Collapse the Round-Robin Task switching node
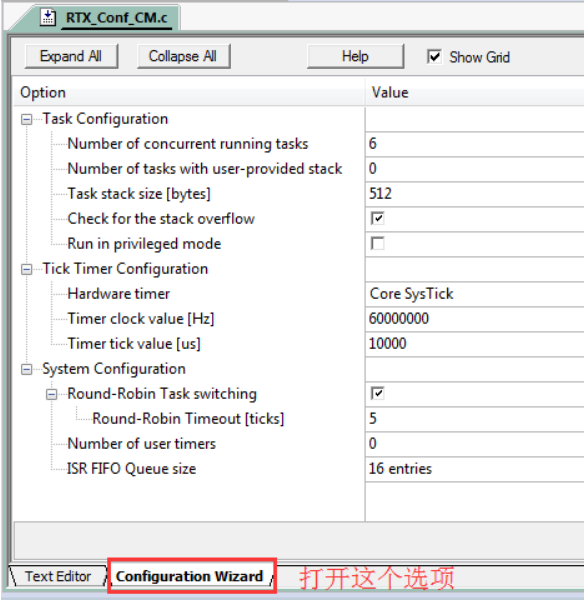This screenshot has width=584, height=602. click(51, 394)
